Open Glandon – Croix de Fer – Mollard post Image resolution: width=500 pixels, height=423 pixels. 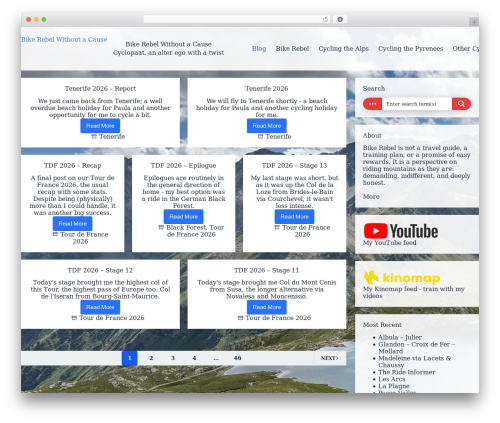[x=416, y=347]
